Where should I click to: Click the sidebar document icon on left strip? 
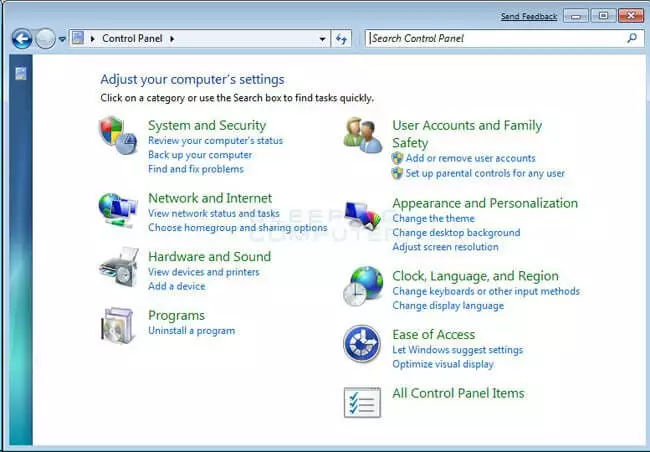21,74
